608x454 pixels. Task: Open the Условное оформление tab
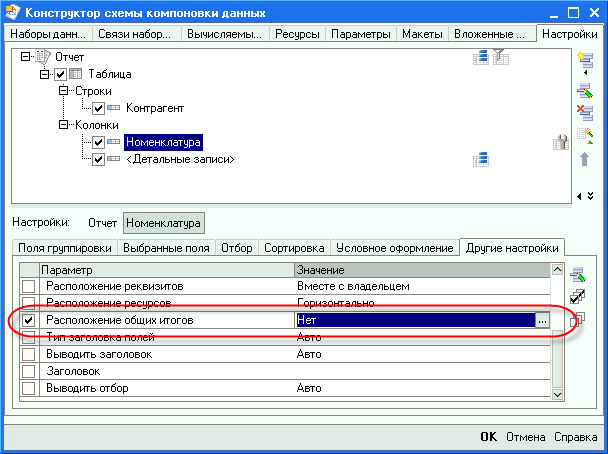(x=393, y=247)
